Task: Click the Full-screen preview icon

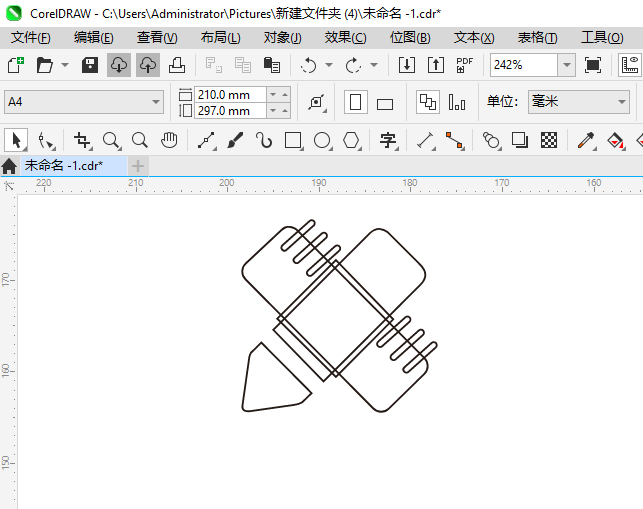Action: tap(593, 65)
